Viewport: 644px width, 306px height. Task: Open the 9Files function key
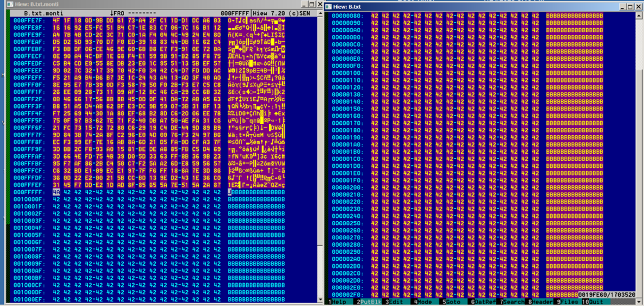click(568, 302)
